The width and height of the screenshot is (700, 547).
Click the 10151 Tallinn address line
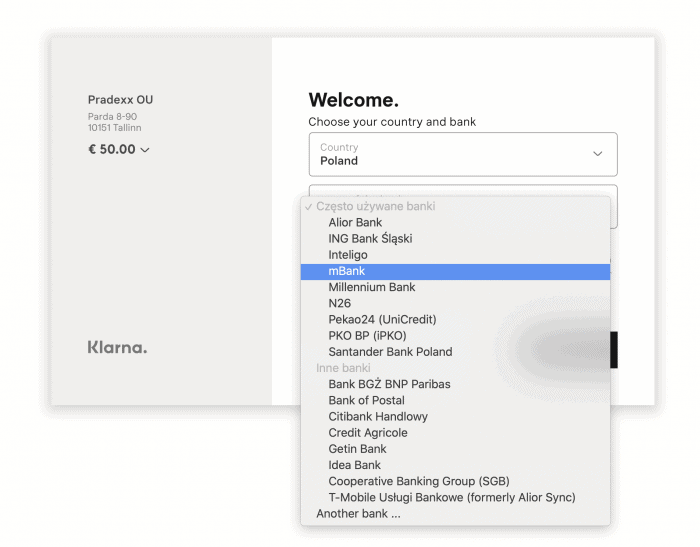point(114,128)
